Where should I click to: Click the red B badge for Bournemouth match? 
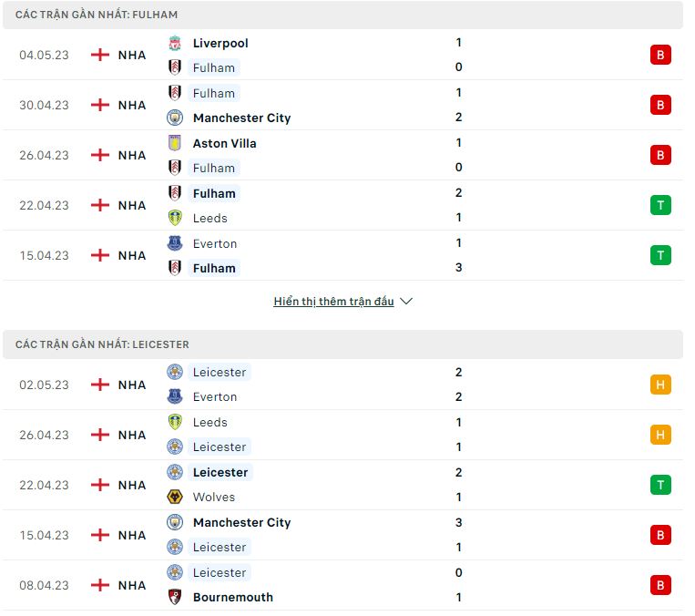[660, 585]
